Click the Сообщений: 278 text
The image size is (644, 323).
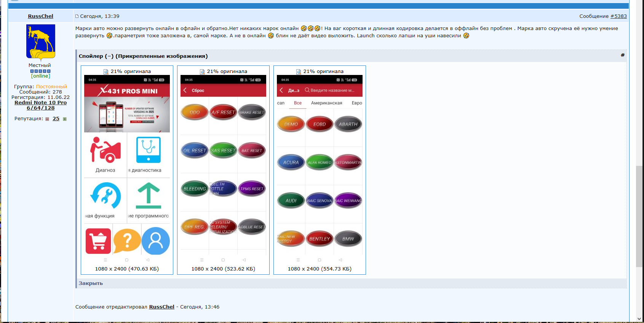coord(41,92)
